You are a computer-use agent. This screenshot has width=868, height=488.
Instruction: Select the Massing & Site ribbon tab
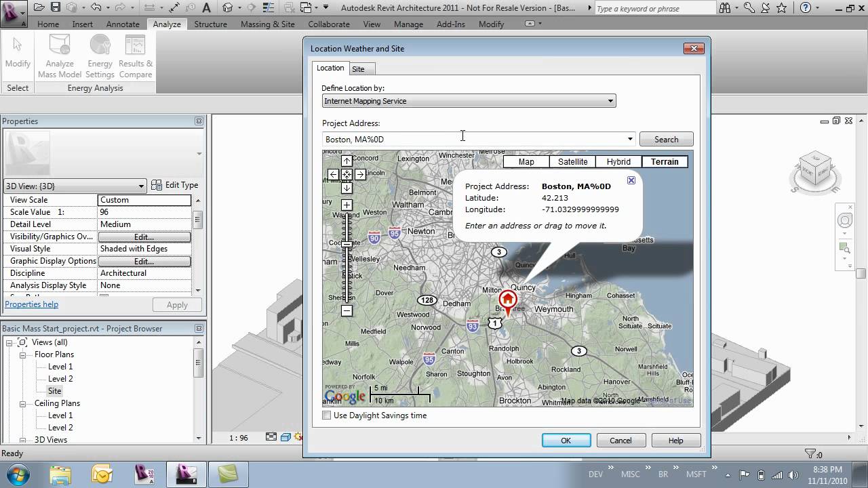pos(267,24)
